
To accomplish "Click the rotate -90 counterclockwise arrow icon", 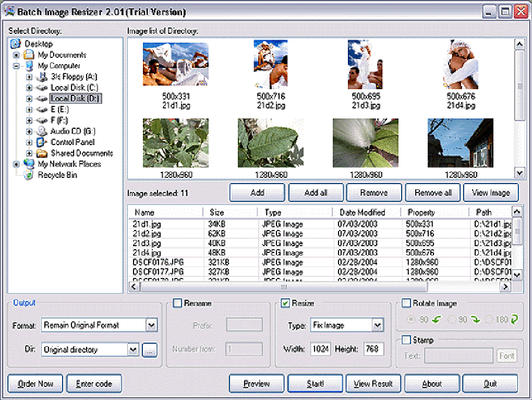I will click(x=437, y=320).
